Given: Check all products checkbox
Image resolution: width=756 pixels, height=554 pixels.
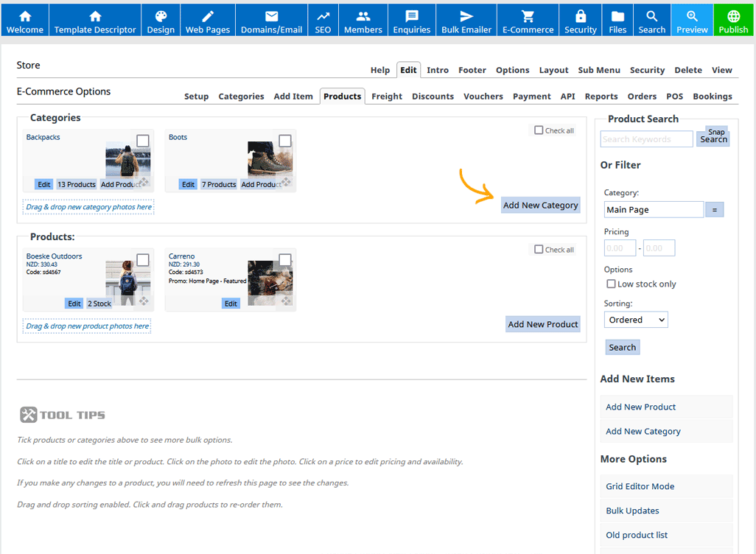Looking at the screenshot, I should click(x=539, y=249).
